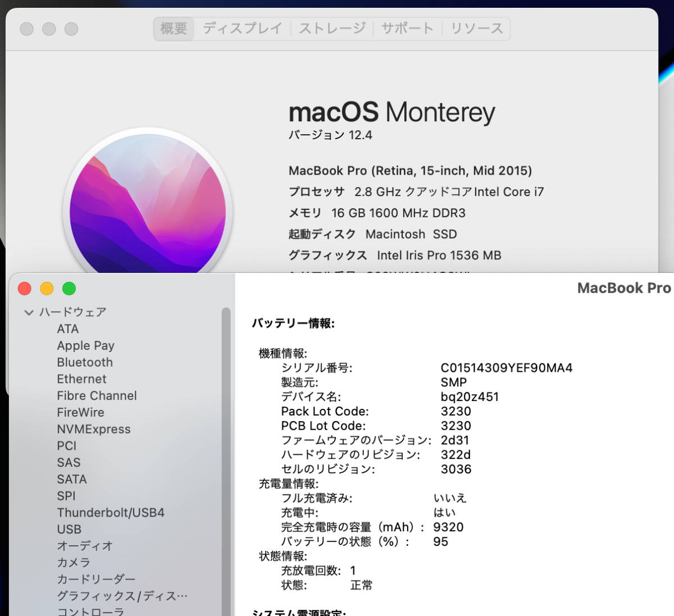This screenshot has height=616, width=674.
Task: Select SATA in the sidebar
Action: pos(71,480)
